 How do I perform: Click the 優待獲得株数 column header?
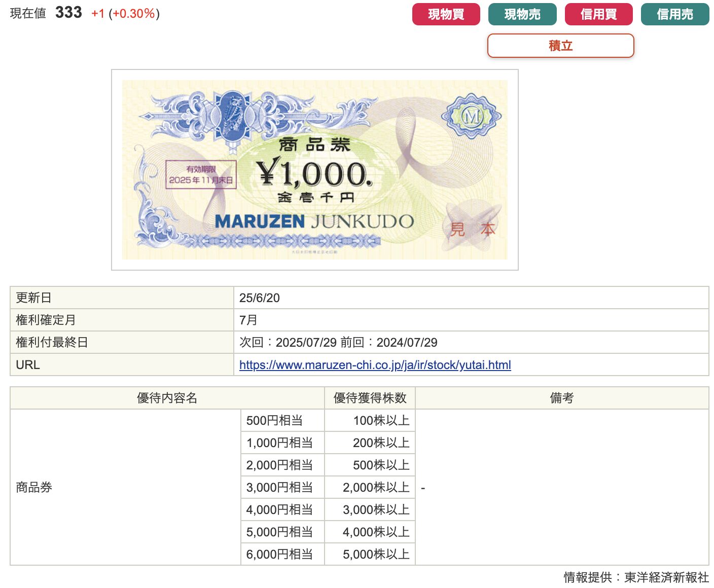(370, 398)
